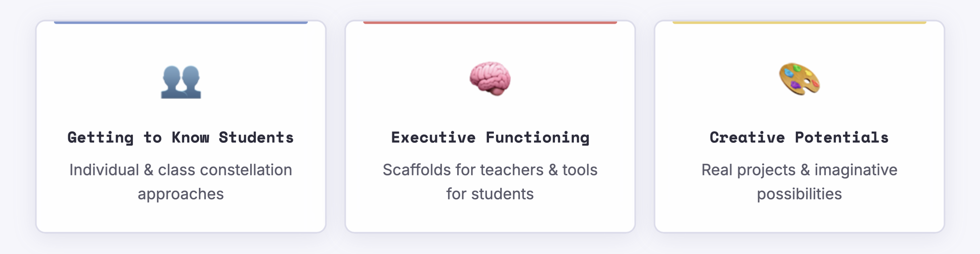This screenshot has height=254, width=980.
Task: Click the blue accent bar above the students card
Action: pos(181,22)
